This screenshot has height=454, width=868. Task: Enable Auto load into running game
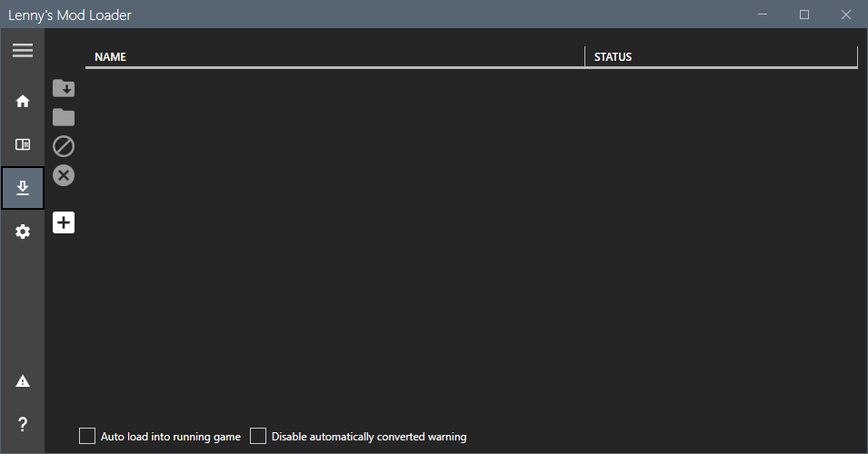point(87,437)
